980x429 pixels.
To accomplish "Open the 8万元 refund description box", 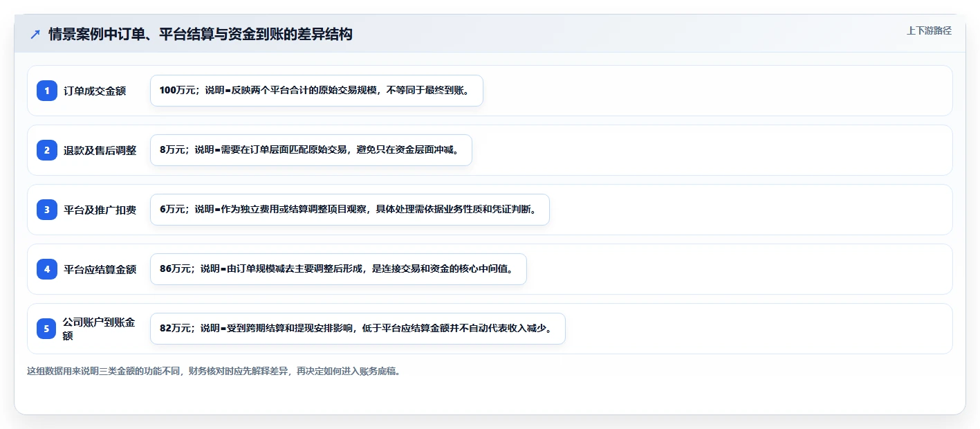I will (x=311, y=150).
